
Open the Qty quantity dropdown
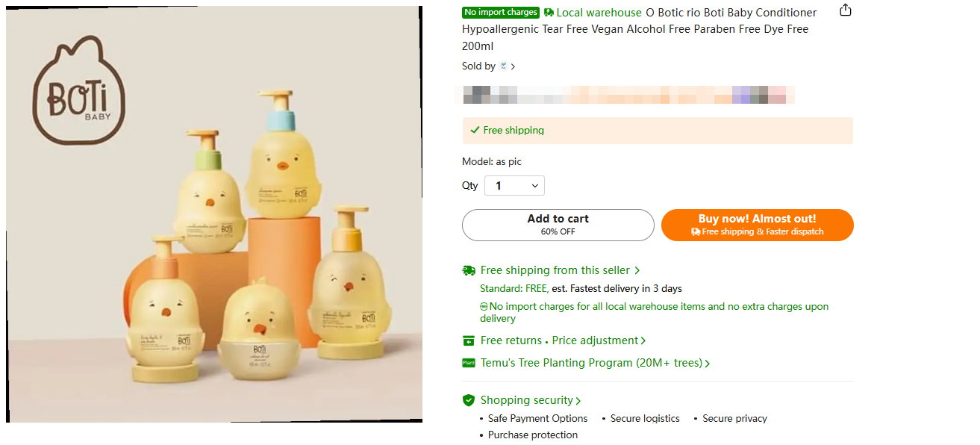514,185
